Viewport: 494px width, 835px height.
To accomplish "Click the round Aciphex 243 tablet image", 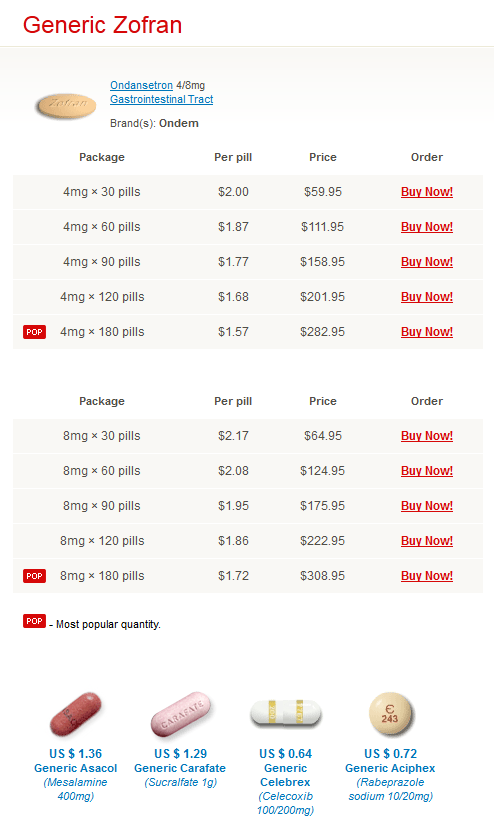I will (390, 714).
